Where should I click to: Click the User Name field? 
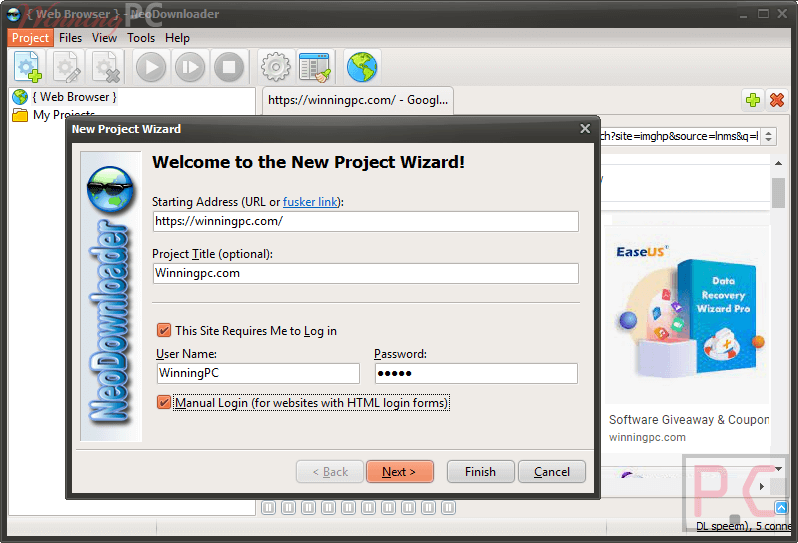click(x=258, y=373)
